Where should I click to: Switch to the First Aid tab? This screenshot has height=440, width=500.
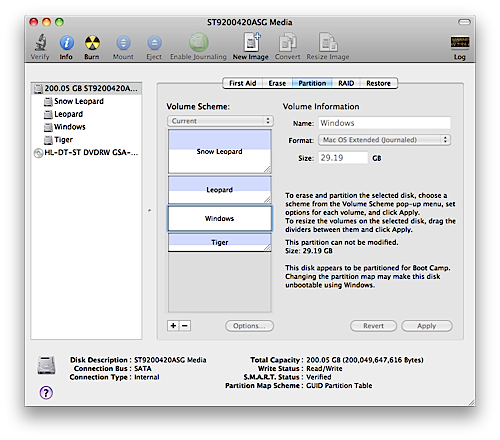242,83
